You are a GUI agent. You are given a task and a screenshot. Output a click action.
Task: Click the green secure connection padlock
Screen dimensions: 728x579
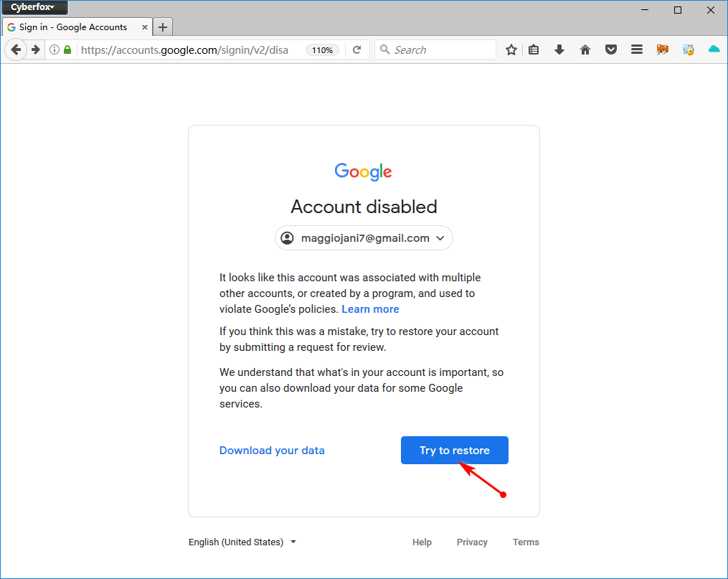(67, 50)
